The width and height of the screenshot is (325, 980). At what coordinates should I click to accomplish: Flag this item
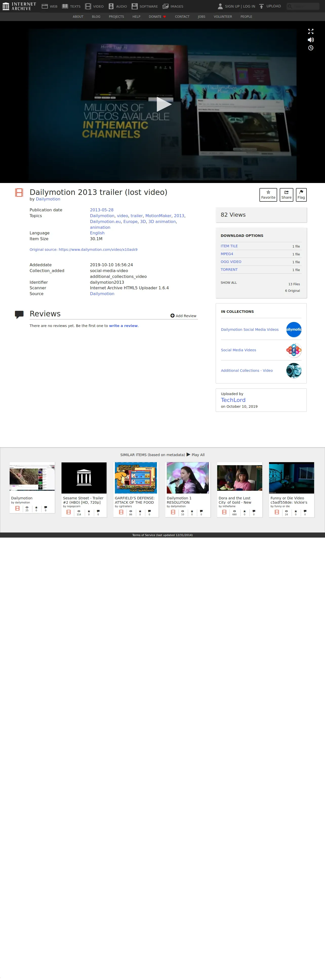point(301,195)
